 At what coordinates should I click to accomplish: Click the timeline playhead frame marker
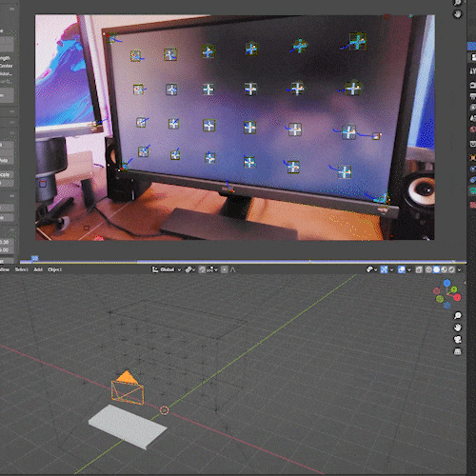[34, 259]
